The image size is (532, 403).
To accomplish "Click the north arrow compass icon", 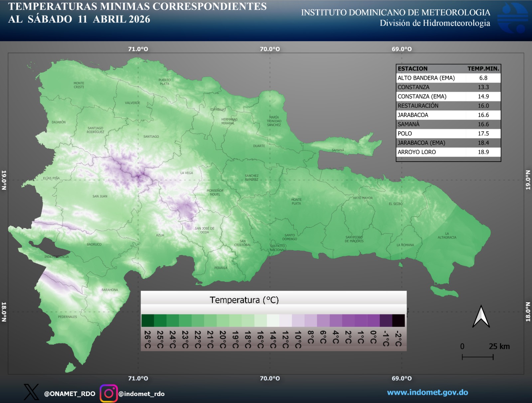I will (x=481, y=316).
